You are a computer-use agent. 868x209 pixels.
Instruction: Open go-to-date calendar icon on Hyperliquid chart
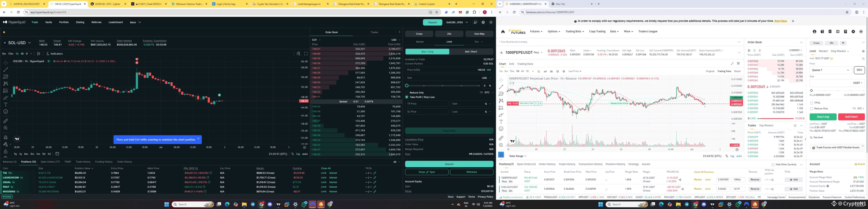tap(57, 154)
